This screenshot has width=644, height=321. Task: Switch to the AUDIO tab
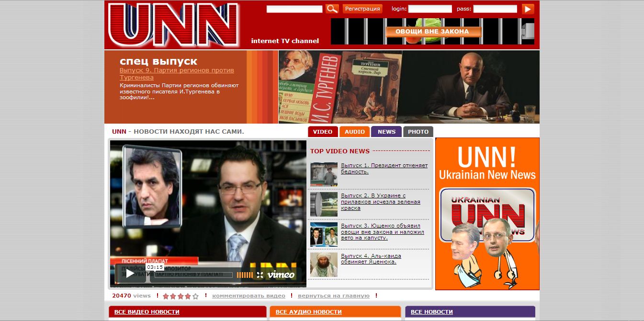355,132
